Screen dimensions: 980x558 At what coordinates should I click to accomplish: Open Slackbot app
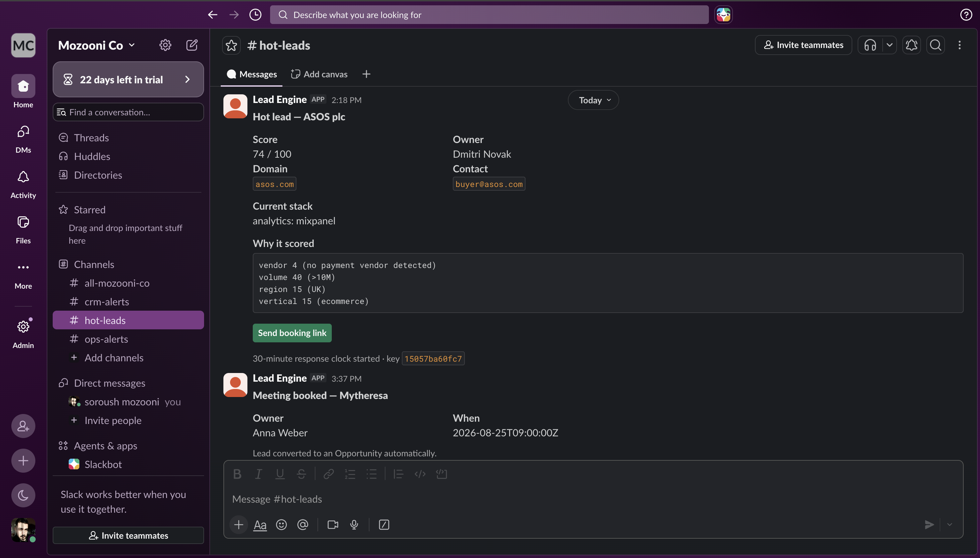click(128, 464)
